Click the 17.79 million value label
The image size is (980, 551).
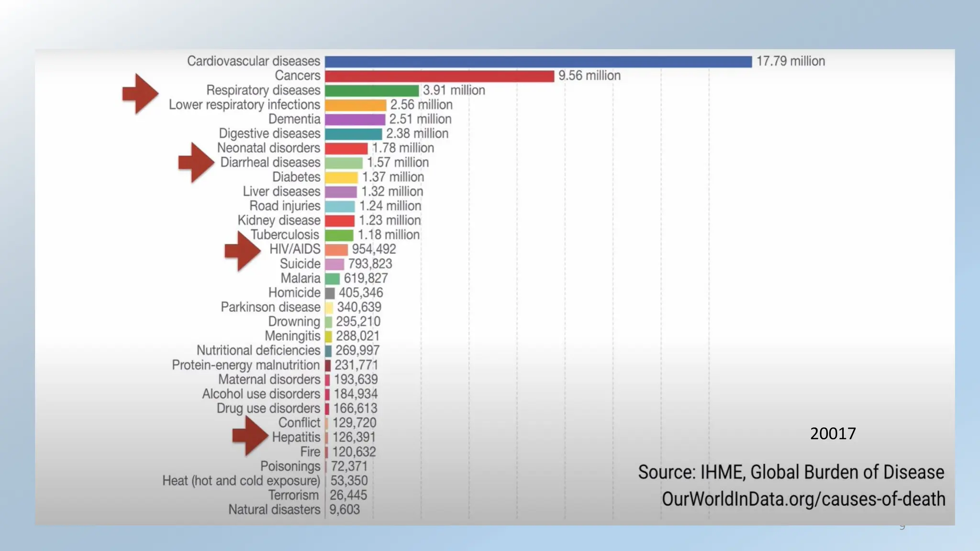pyautogui.click(x=791, y=61)
